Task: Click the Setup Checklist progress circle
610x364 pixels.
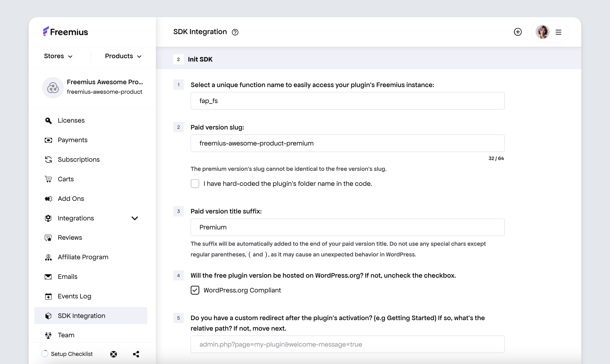Action: pyautogui.click(x=45, y=354)
